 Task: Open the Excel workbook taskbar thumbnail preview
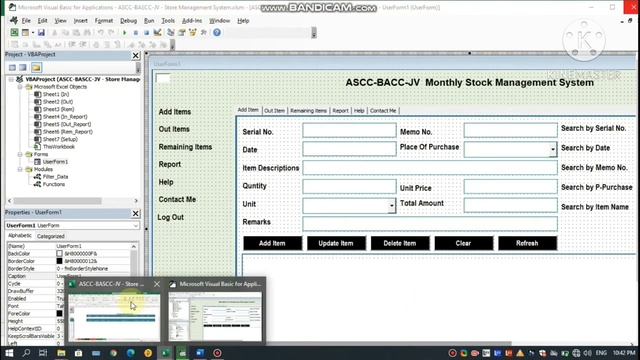pyautogui.click(x=114, y=316)
